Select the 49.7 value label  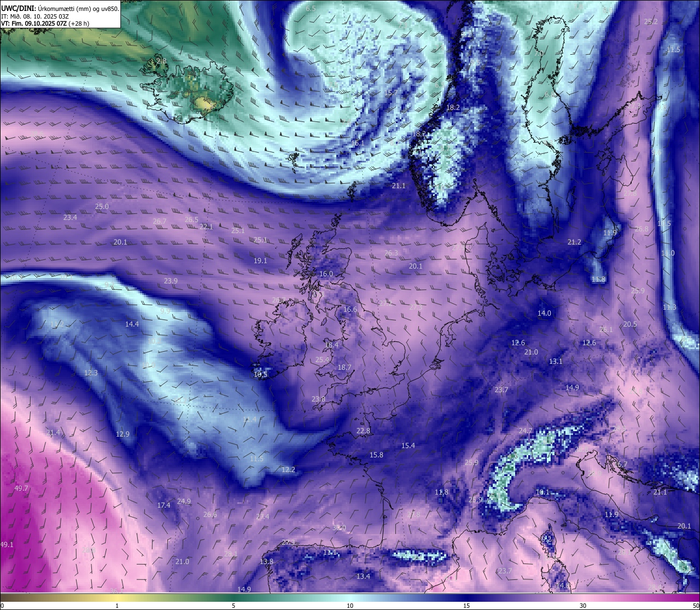click(x=21, y=489)
